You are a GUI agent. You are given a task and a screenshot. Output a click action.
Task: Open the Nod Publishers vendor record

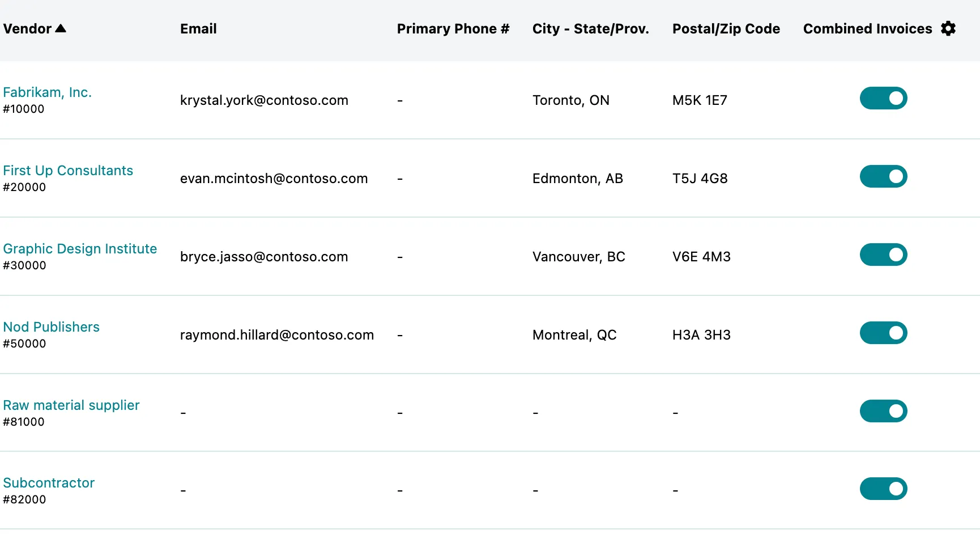51,327
